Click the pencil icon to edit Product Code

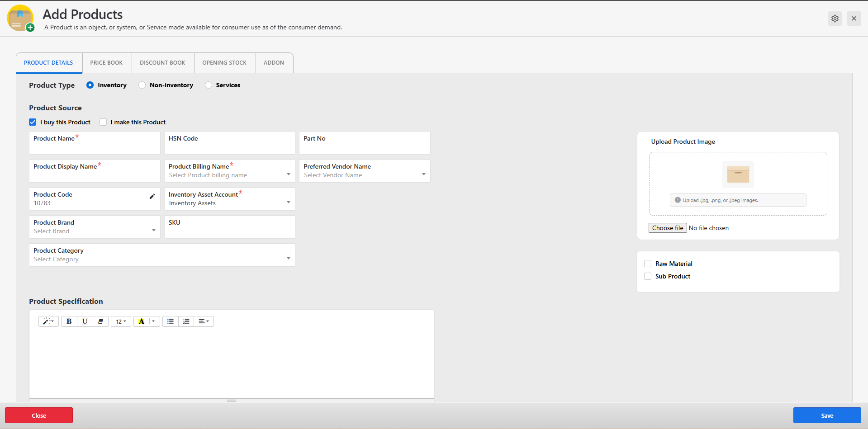152,196
